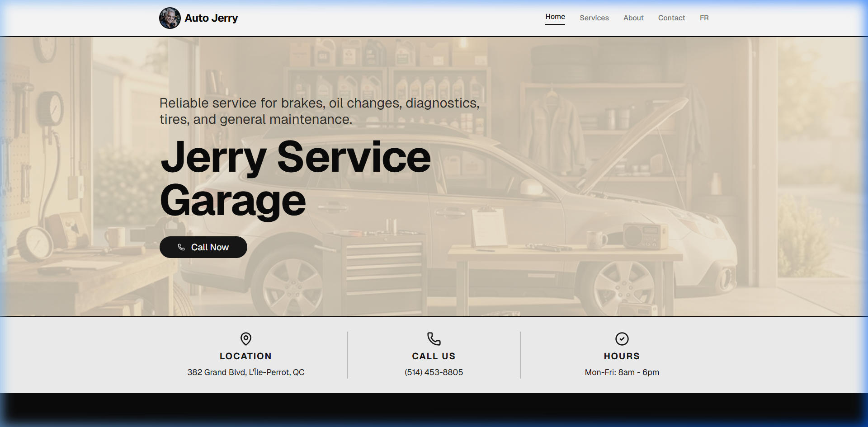The width and height of the screenshot is (868, 427).
Task: Click the hero tagline about reliable service
Action: (x=319, y=111)
